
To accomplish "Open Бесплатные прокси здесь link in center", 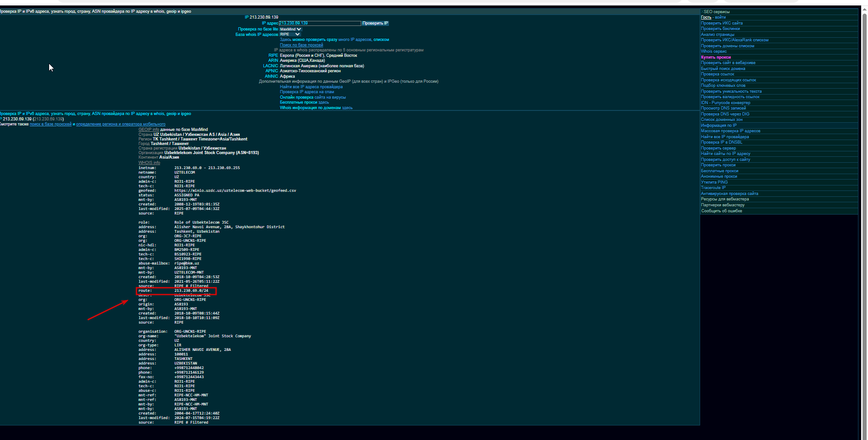I will tap(304, 102).
